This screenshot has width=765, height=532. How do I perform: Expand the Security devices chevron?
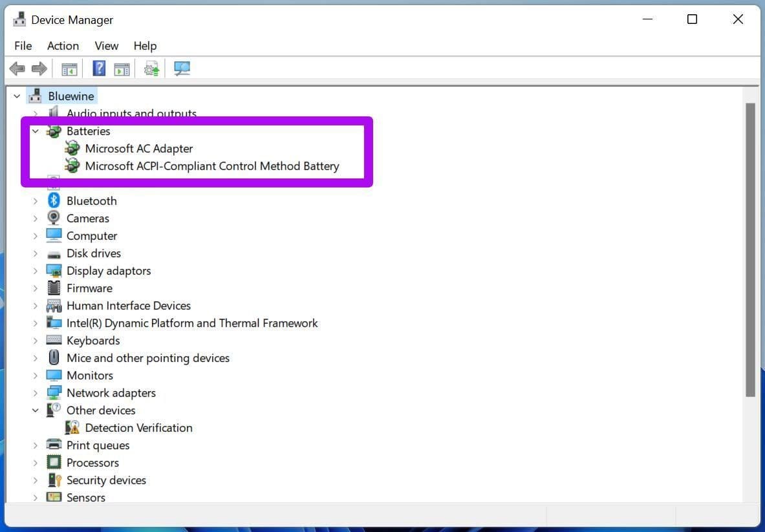35,480
